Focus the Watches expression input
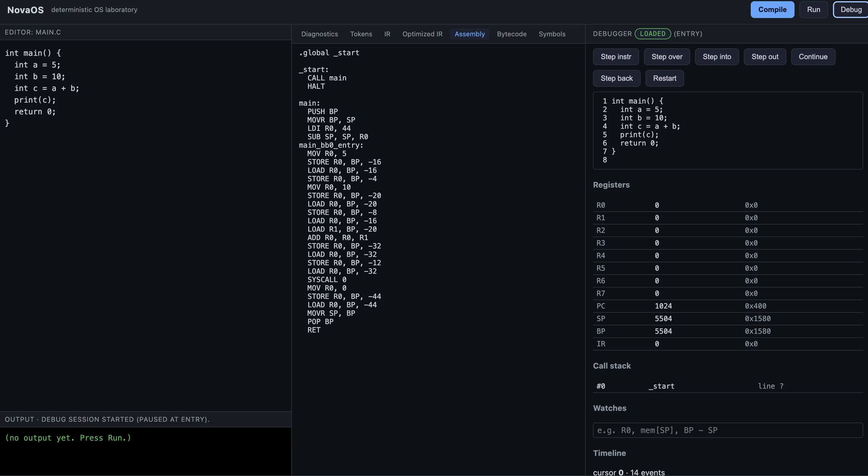 click(728, 430)
